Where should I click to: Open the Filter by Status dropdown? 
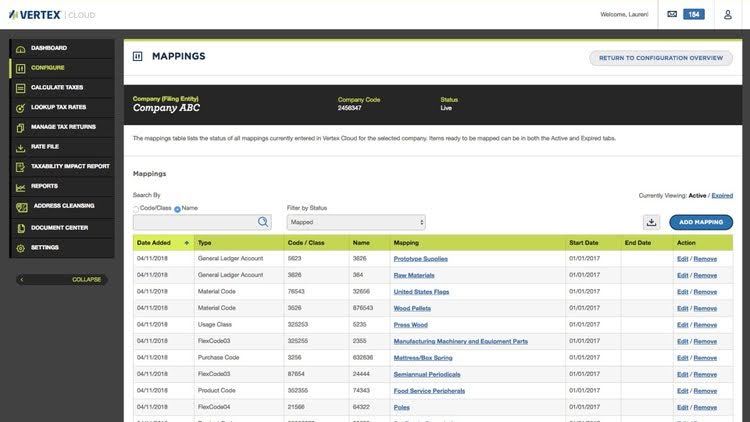coord(355,222)
